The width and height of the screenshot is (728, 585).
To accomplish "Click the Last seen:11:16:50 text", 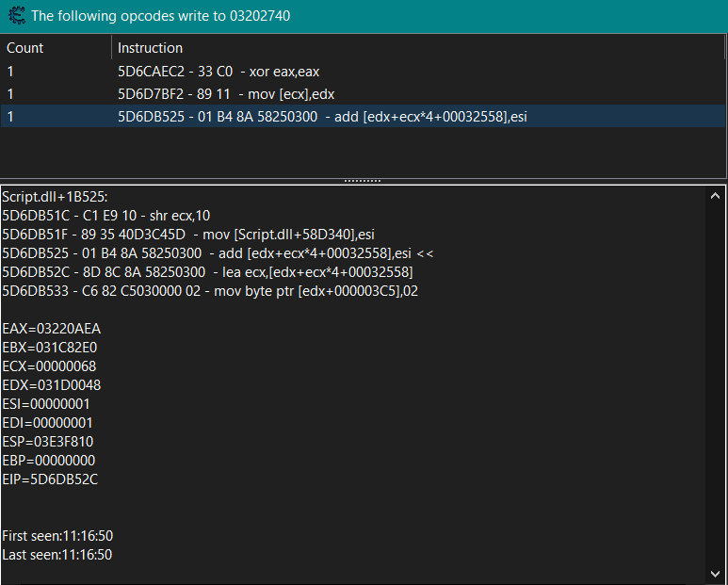I will (x=57, y=555).
